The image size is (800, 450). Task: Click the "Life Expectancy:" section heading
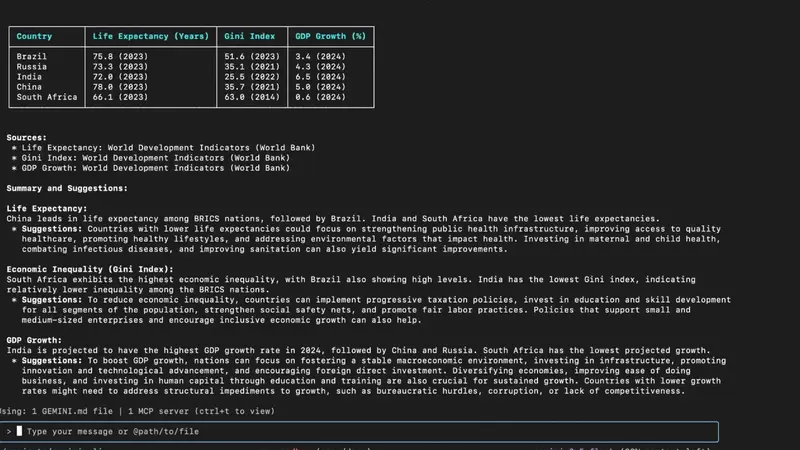[x=48, y=208]
